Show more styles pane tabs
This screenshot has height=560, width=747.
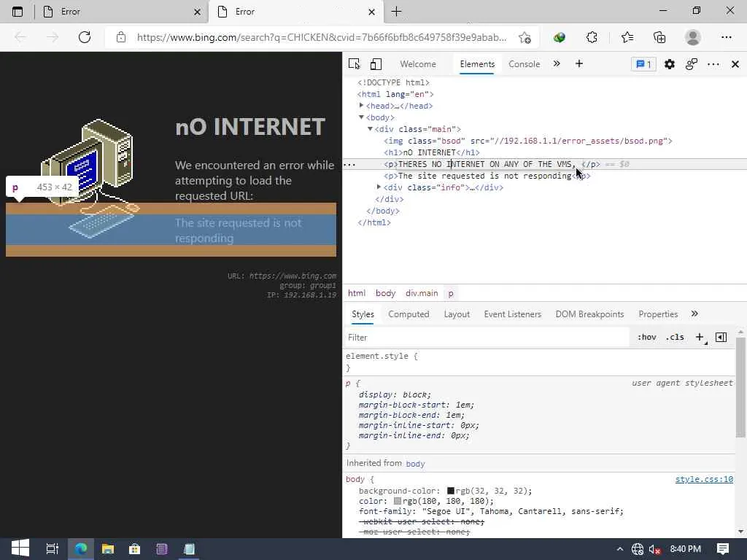694,314
